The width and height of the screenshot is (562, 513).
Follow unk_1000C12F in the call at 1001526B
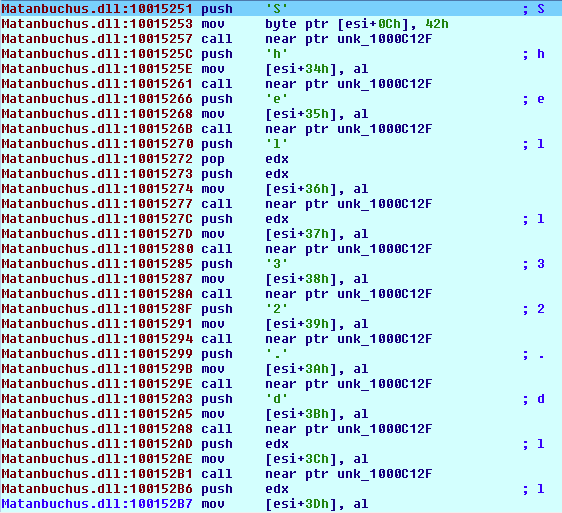pos(385,129)
